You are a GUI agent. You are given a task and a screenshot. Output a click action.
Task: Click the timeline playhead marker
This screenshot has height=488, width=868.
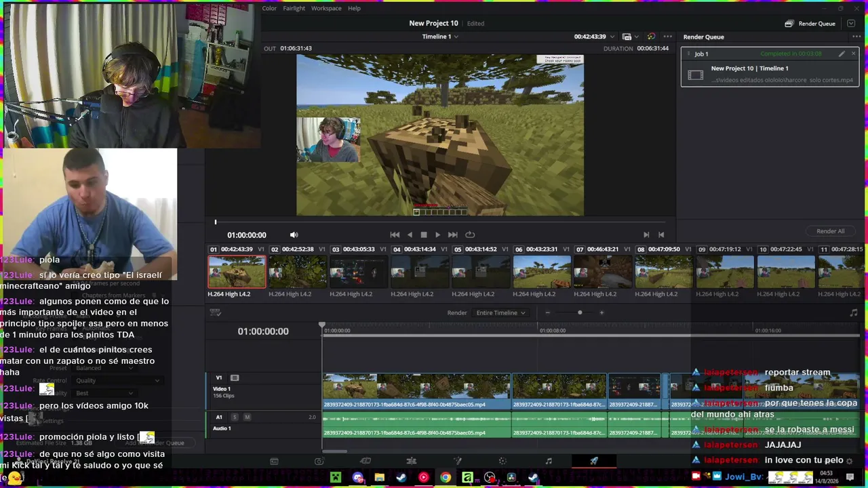click(x=322, y=326)
